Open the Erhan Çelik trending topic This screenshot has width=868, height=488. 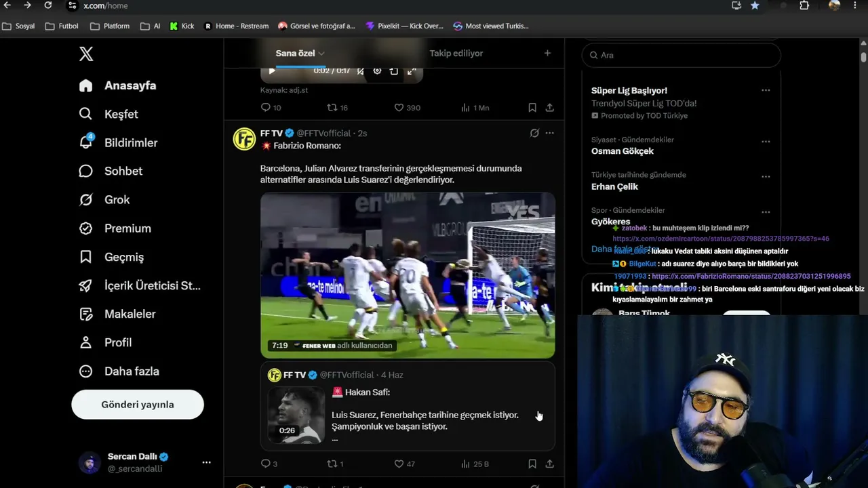point(614,186)
